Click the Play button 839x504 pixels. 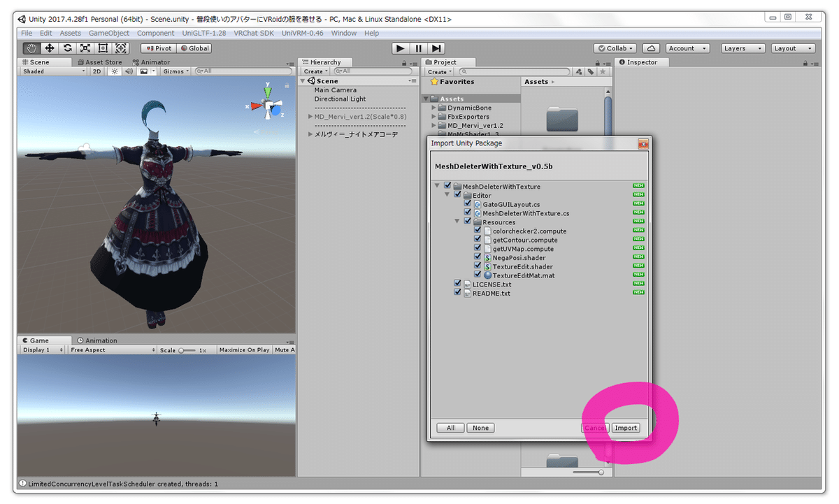point(400,48)
